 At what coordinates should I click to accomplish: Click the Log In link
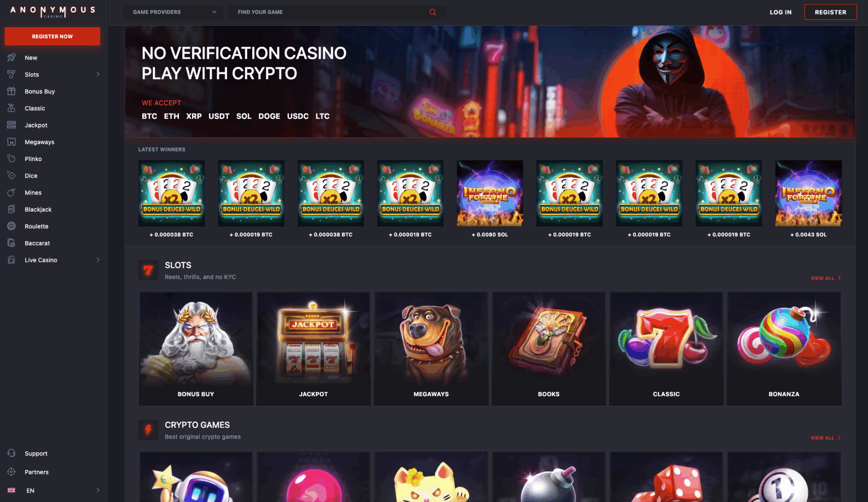(780, 12)
